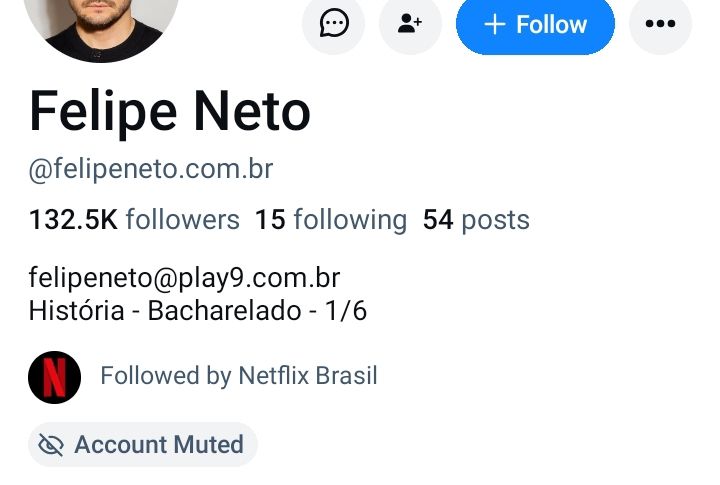Open the Followed by Netflix Brasil link
720x485 pixels.
point(239,376)
